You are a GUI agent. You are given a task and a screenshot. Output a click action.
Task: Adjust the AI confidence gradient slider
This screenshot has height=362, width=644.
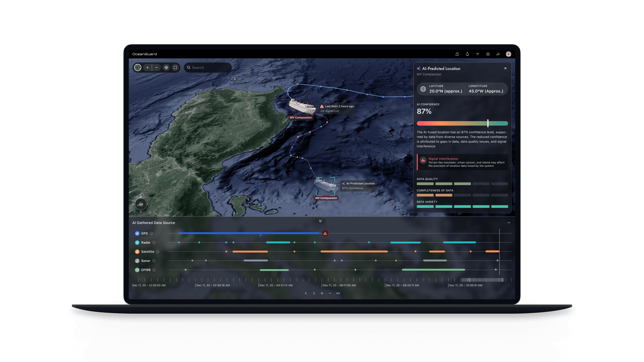(488, 123)
